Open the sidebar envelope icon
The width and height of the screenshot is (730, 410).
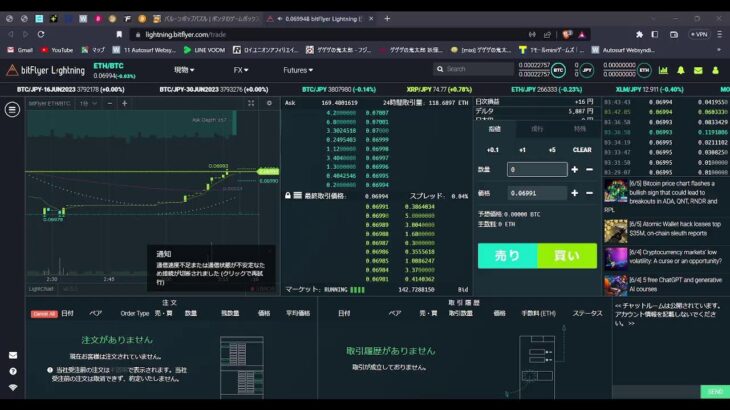[x=13, y=355]
